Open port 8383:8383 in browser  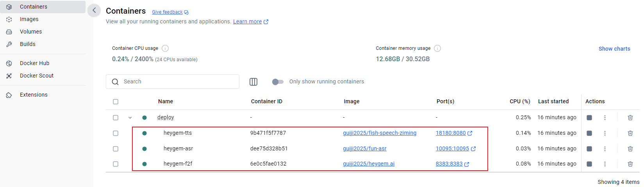(x=452, y=164)
